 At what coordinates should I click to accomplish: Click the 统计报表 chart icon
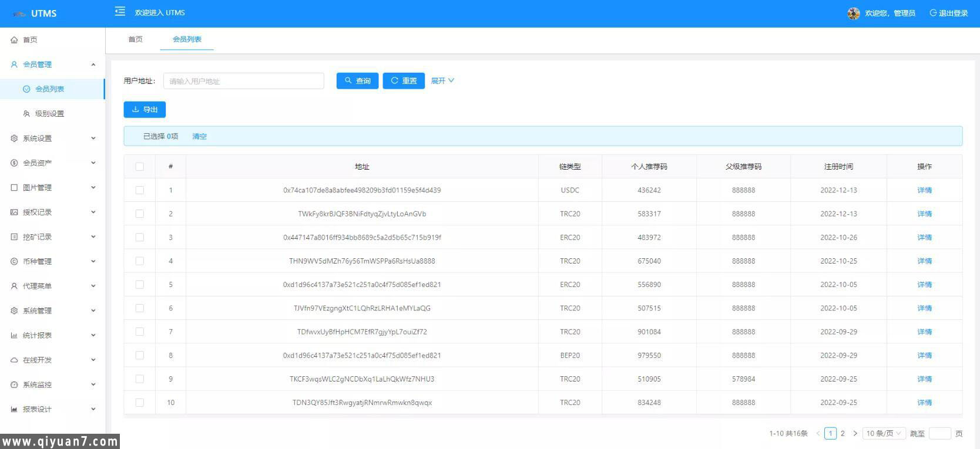[14, 336]
